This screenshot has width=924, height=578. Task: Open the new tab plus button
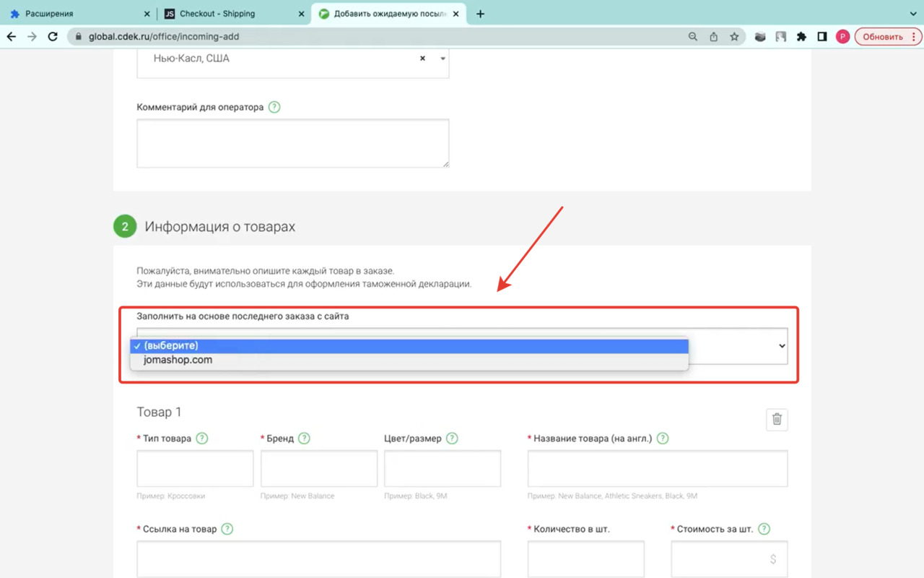[481, 14]
